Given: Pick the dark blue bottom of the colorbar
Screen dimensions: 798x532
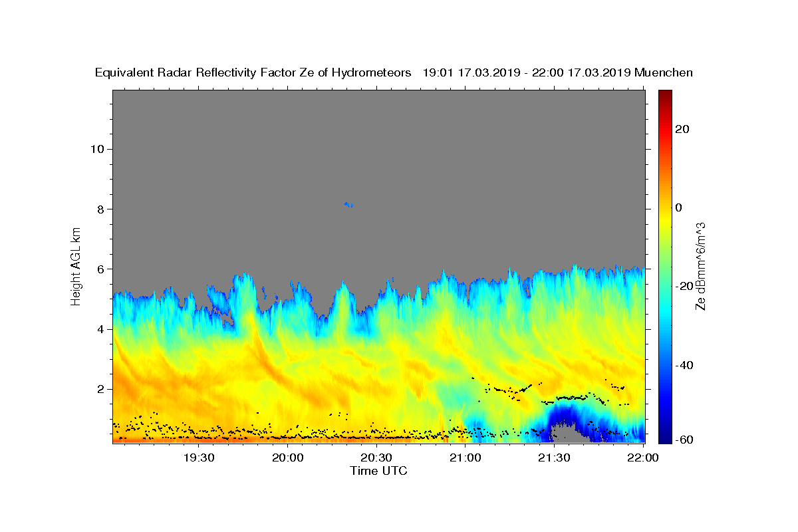Looking at the screenshot, I should click(665, 438).
